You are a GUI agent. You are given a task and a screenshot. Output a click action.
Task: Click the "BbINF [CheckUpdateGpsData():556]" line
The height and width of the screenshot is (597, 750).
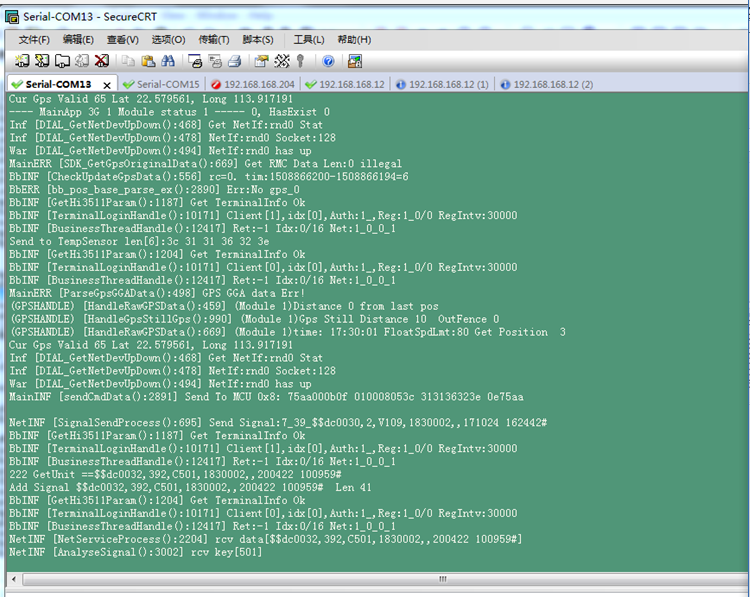(x=209, y=177)
